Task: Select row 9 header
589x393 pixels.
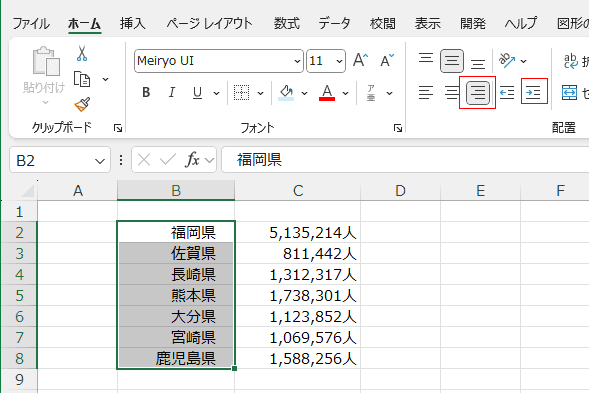Action: [19, 379]
